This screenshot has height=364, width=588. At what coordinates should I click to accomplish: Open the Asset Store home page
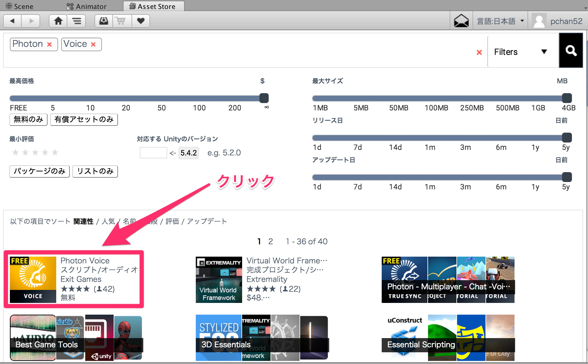coord(58,21)
